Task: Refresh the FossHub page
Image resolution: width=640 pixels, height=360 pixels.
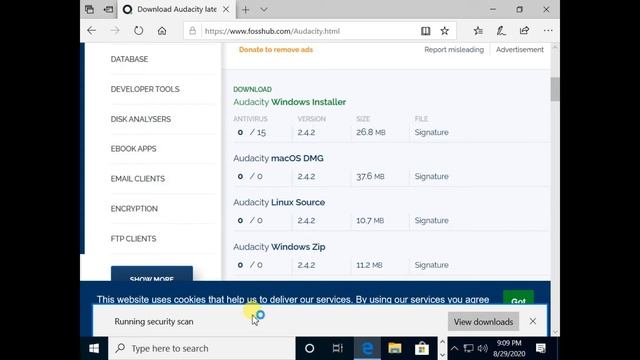Action: point(138,31)
